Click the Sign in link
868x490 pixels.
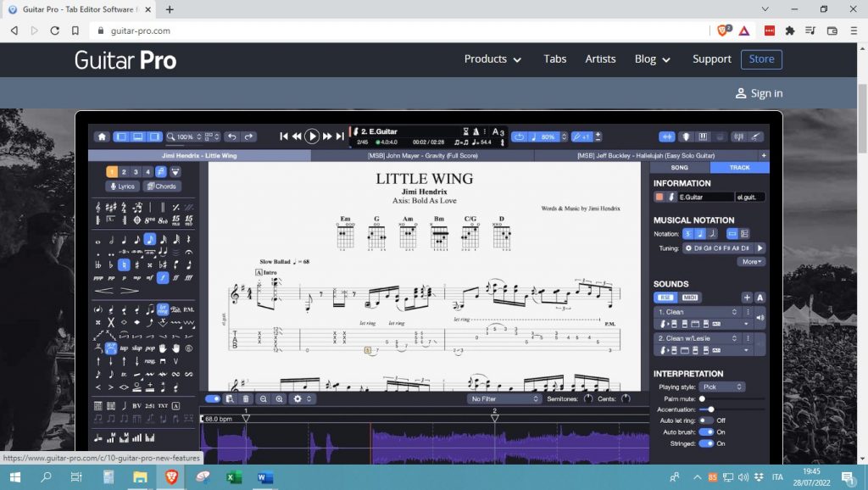coord(758,93)
